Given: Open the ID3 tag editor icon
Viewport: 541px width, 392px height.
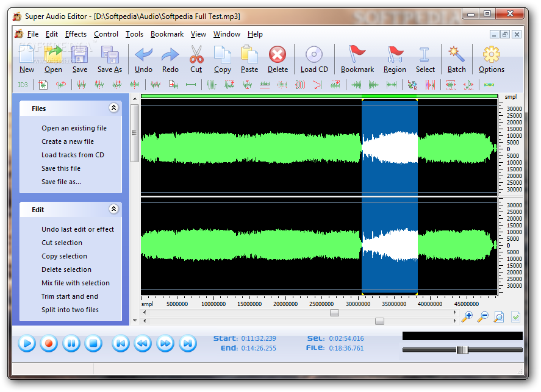Looking at the screenshot, I should tap(23, 85).
